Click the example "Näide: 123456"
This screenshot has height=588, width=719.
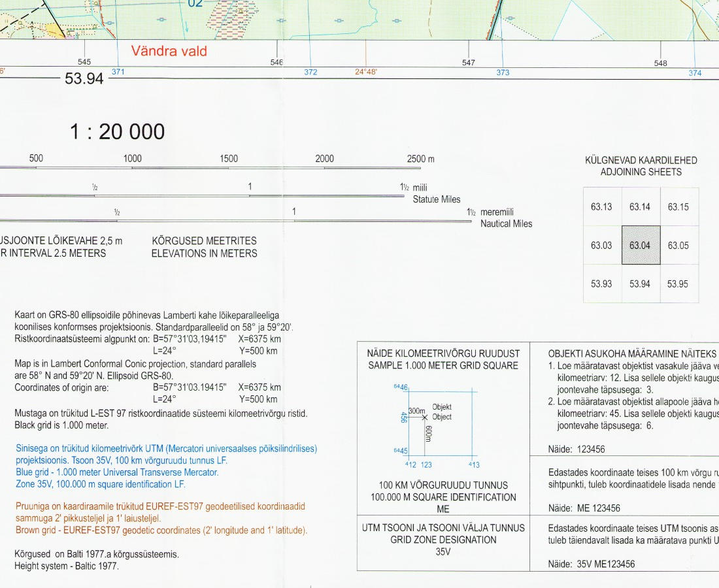[577, 449]
